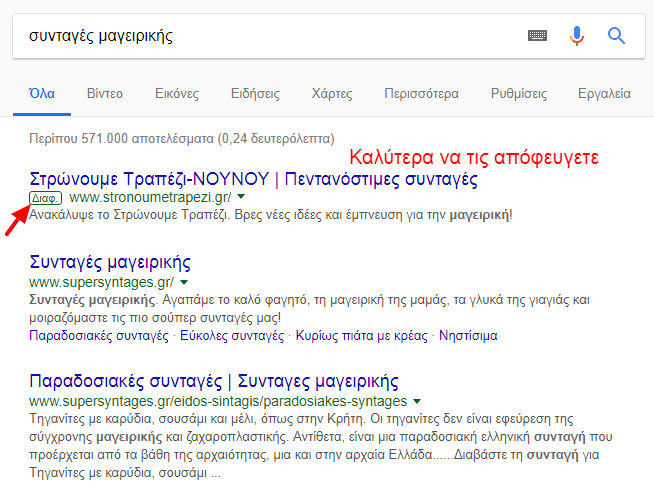This screenshot has height=492, width=654.
Task: Open the Ειδήσεις results tab
Action: [x=255, y=94]
